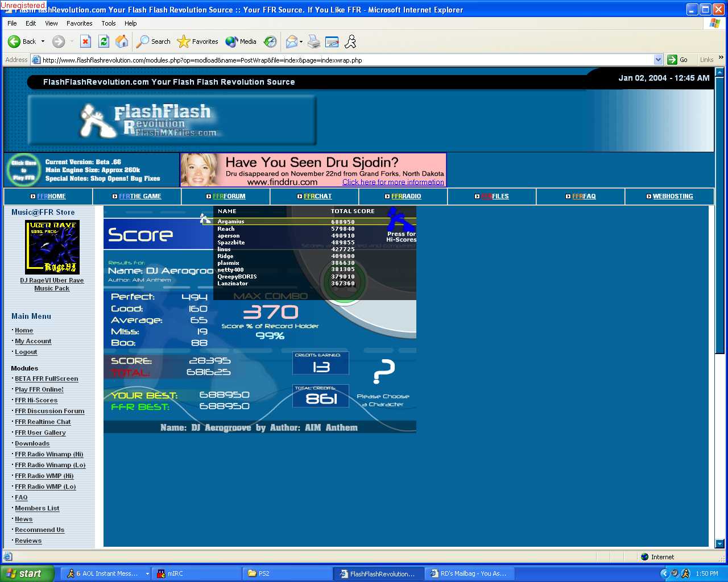Open the File menu

tap(12, 23)
